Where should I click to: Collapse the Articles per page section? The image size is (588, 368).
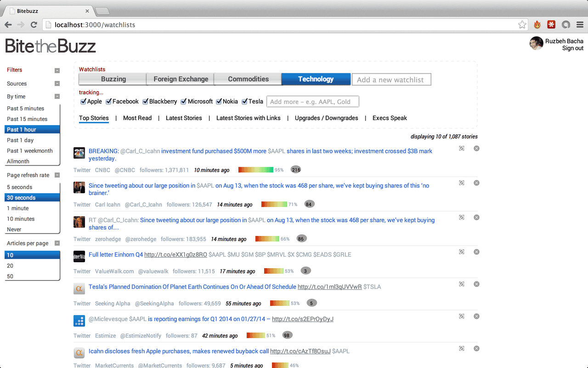(57, 243)
